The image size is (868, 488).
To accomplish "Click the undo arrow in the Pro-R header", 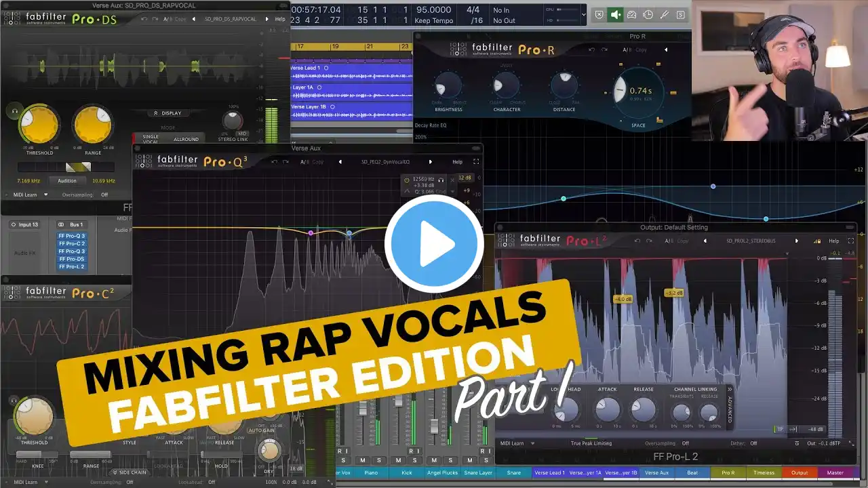I will coord(591,49).
